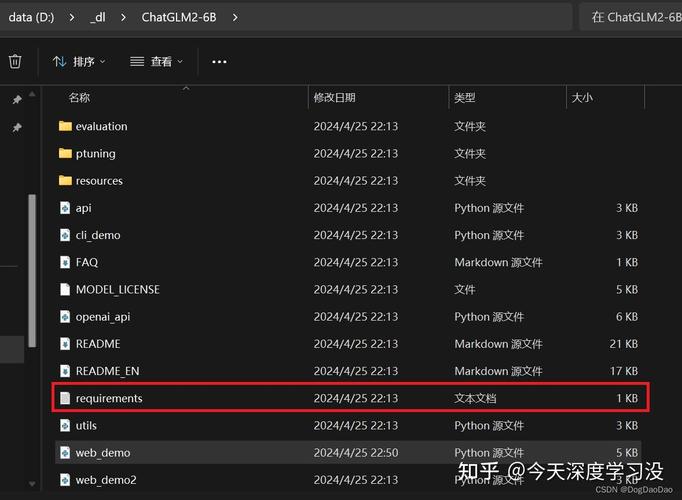Sort by 大小 column header
Image resolution: width=682 pixels, height=500 pixels.
click(582, 97)
